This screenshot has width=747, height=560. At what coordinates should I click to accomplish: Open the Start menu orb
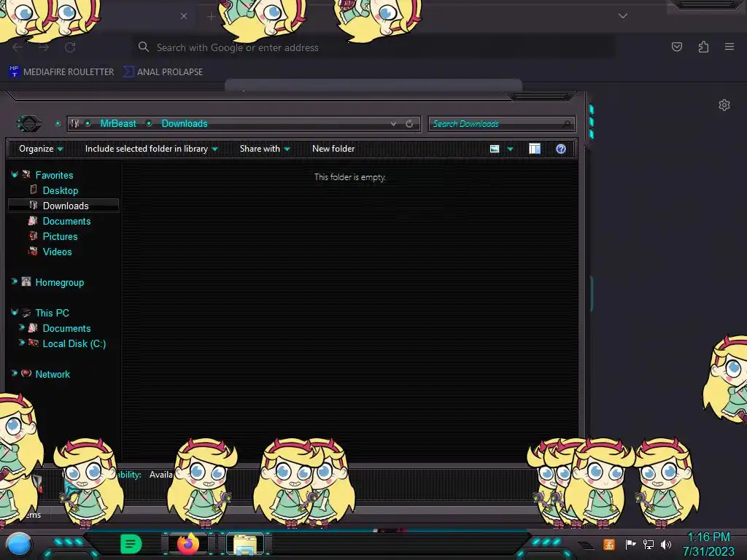19,545
